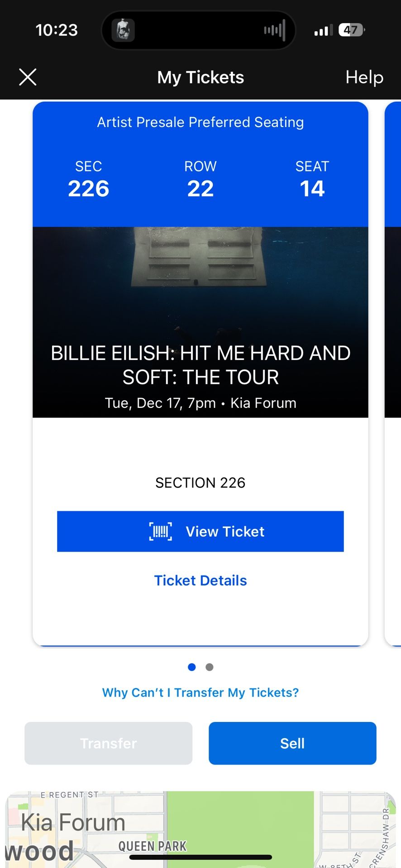The height and width of the screenshot is (868, 401).
Task: Open Ticket Details
Action: 200,580
